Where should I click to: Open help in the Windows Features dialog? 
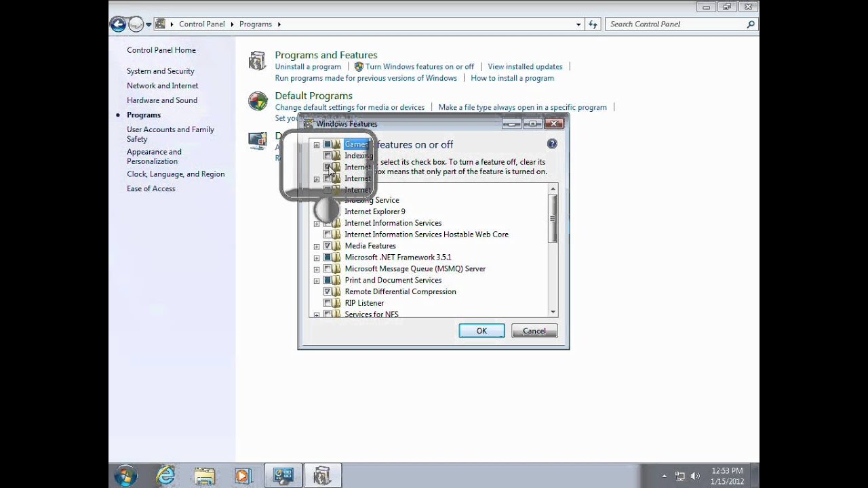coord(552,144)
